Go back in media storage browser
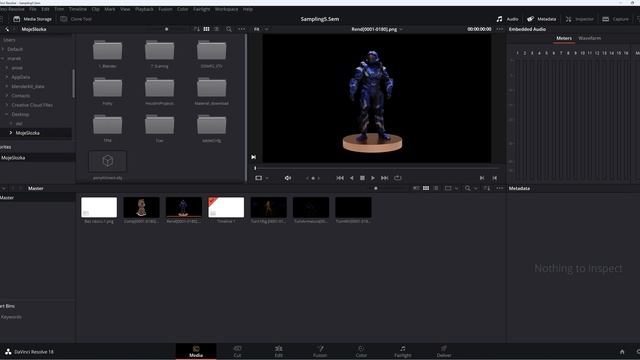The width and height of the screenshot is (640, 360). [7, 29]
